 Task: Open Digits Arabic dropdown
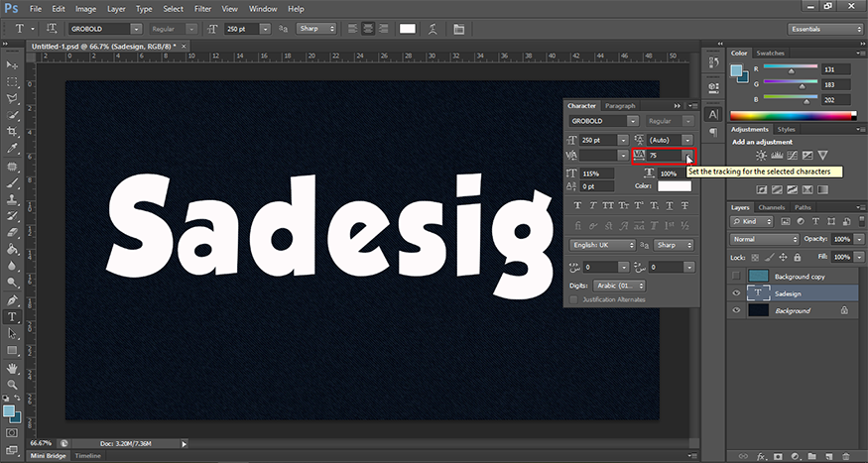coord(619,286)
